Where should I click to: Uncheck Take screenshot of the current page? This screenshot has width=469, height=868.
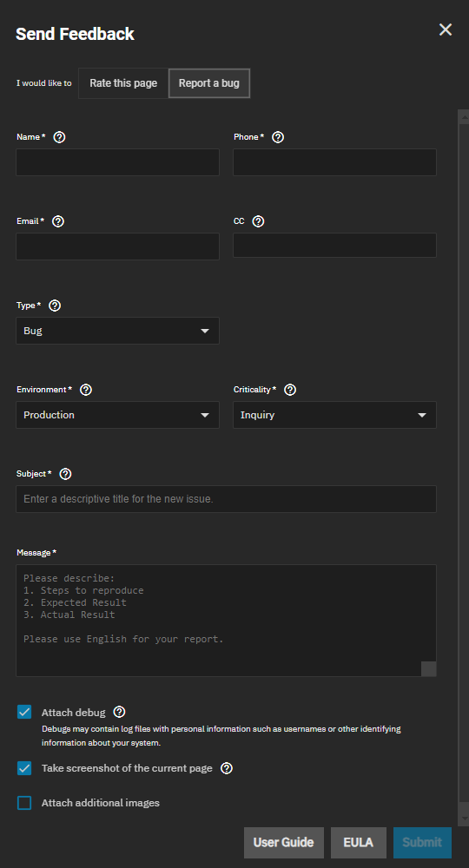coord(24,768)
